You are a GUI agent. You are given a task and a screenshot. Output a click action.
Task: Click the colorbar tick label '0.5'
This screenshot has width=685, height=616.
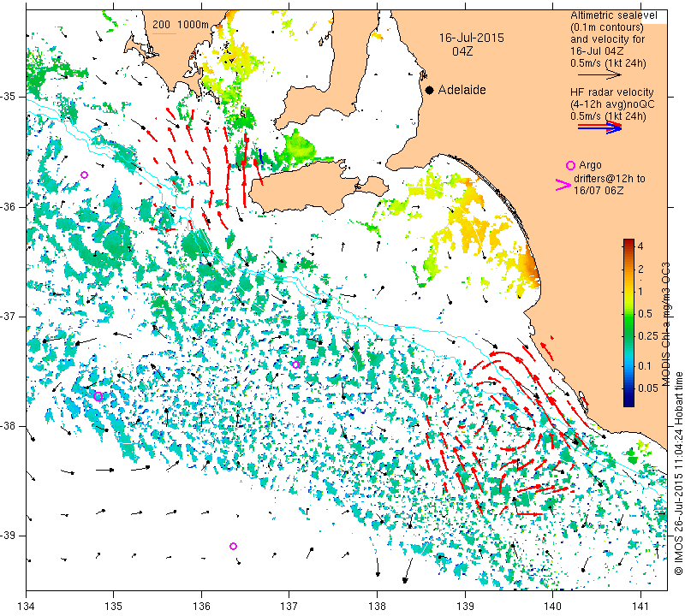point(645,314)
